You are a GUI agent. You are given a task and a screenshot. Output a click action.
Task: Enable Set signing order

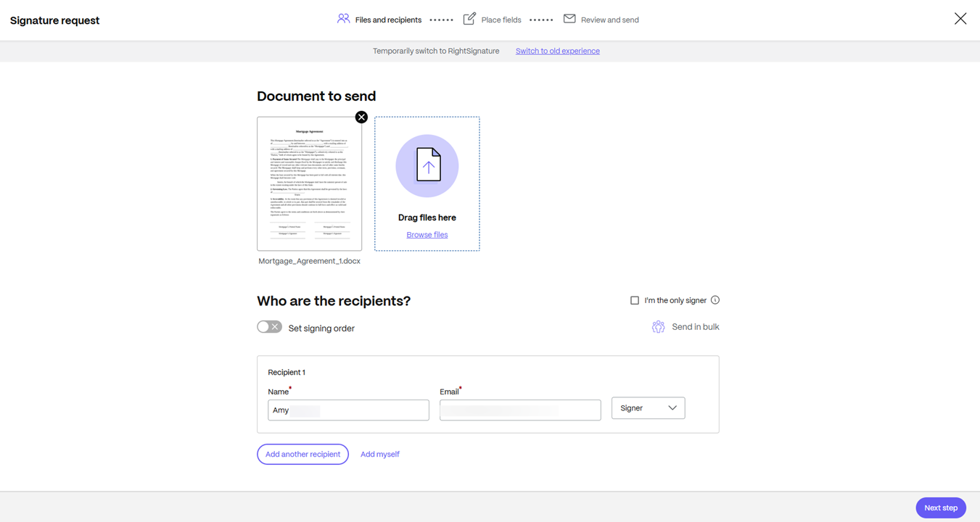(x=269, y=326)
